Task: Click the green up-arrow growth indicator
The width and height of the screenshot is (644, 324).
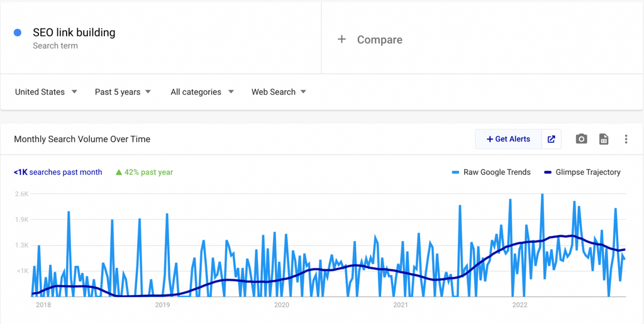Action: click(x=118, y=172)
